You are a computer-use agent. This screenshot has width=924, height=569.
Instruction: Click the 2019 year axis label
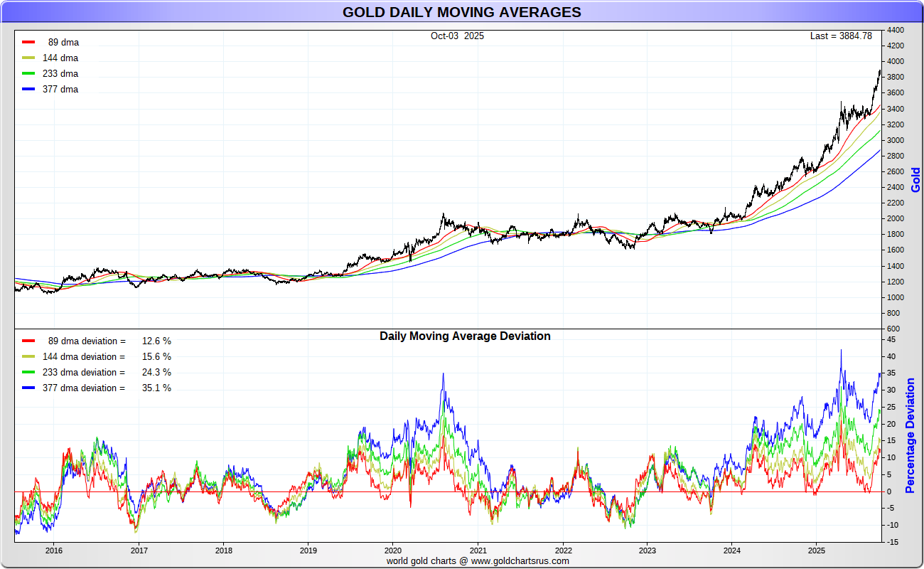[x=308, y=551]
